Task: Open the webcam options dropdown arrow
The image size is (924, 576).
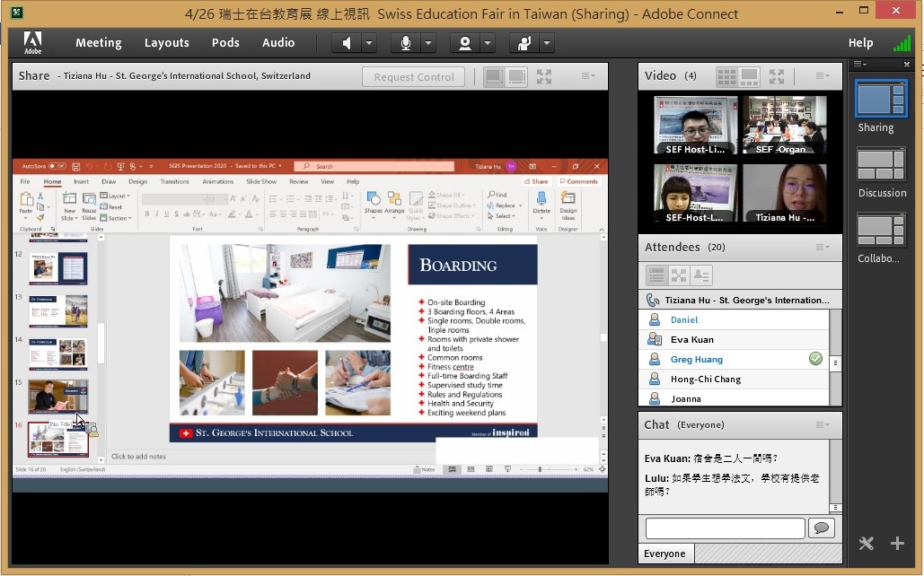Action: pyautogui.click(x=488, y=43)
